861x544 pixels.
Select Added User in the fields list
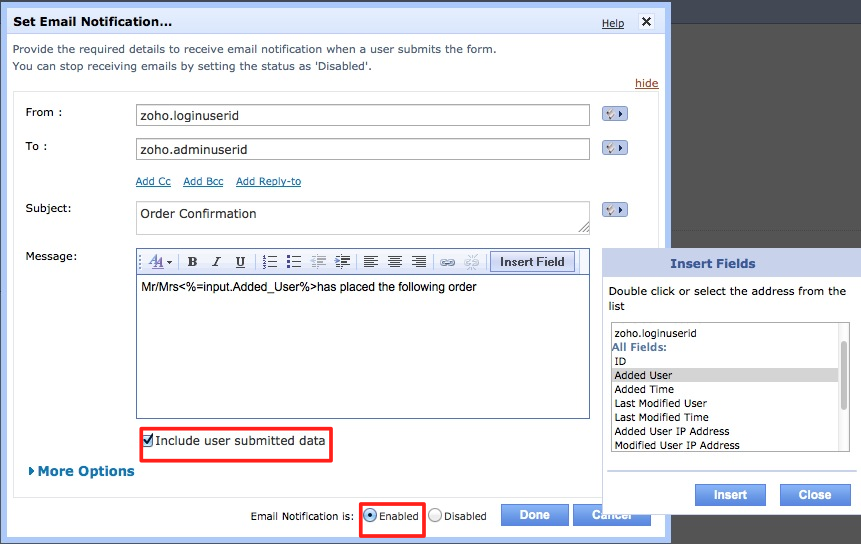click(x=725, y=375)
